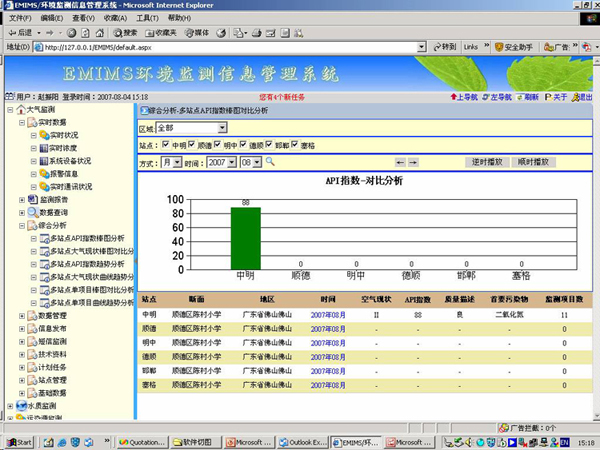The height and width of the screenshot is (450, 600).
Task: Open the 方式 mode dropdown showing 月
Action: [x=171, y=163]
